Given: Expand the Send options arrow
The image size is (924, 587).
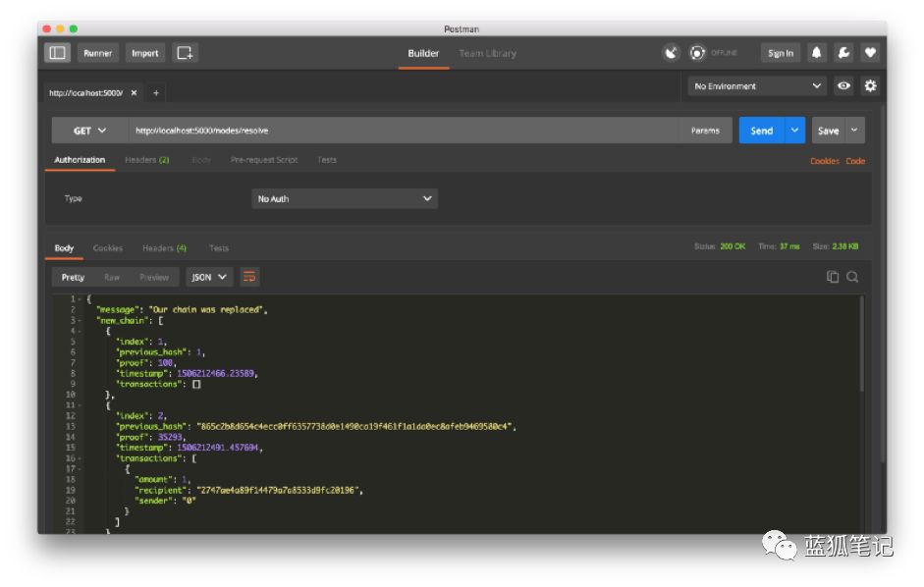Looking at the screenshot, I should (795, 131).
